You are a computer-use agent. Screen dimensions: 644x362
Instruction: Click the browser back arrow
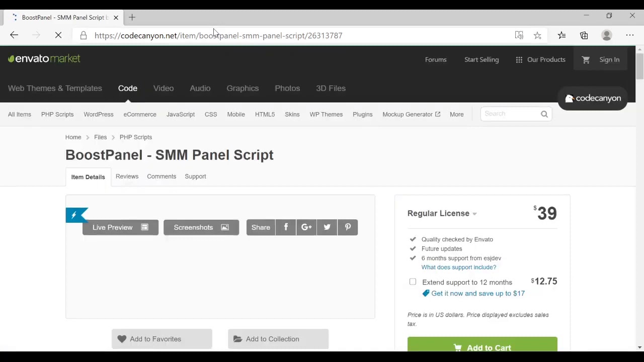pos(14,35)
